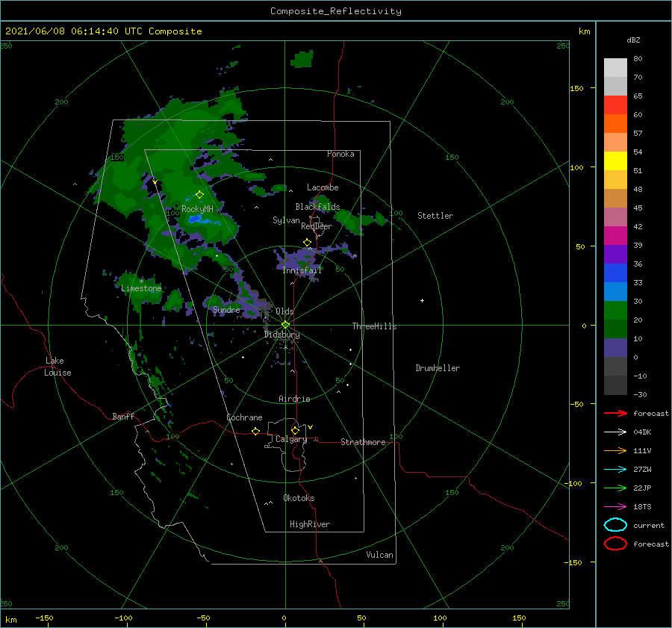Click the km label at top right
Viewport: 672px width, 628px height.
[584, 31]
